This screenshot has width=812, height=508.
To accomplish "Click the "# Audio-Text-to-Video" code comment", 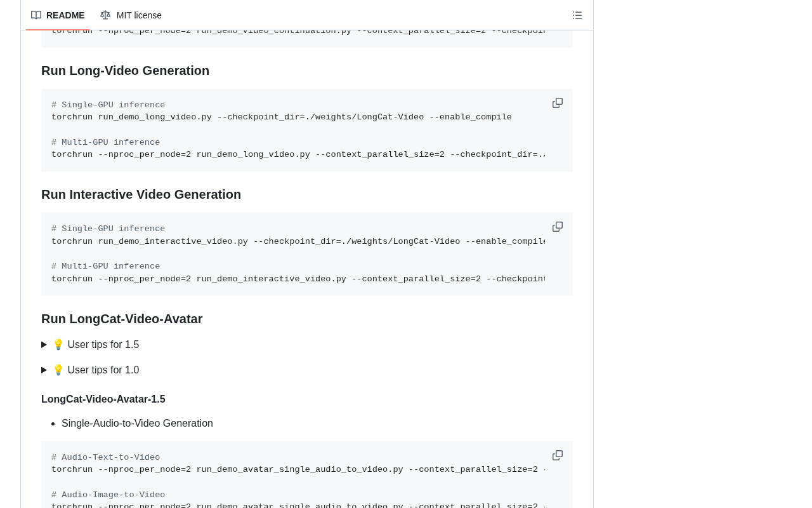I will point(105,457).
